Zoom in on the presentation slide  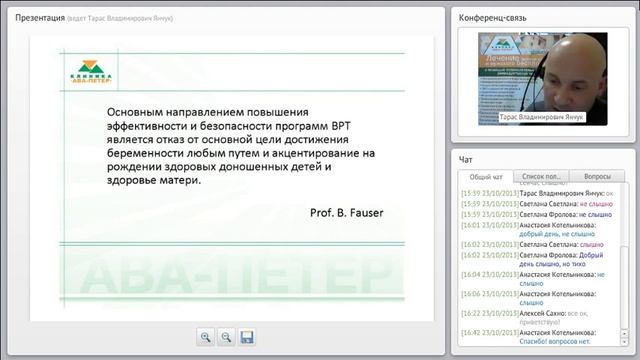coord(205,337)
